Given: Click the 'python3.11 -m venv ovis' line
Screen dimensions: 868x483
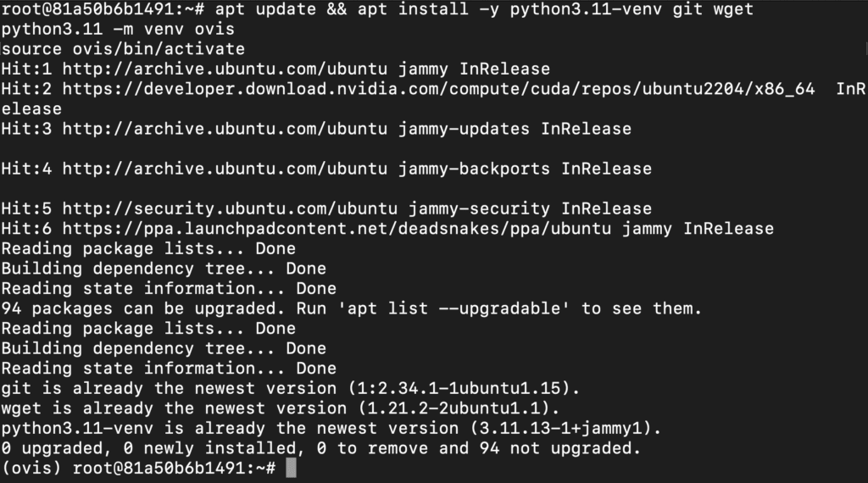Looking at the screenshot, I should tap(117, 30).
